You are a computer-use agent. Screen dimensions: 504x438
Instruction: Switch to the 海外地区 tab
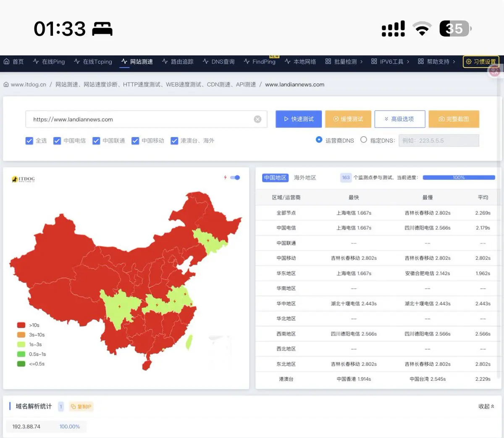pos(305,178)
